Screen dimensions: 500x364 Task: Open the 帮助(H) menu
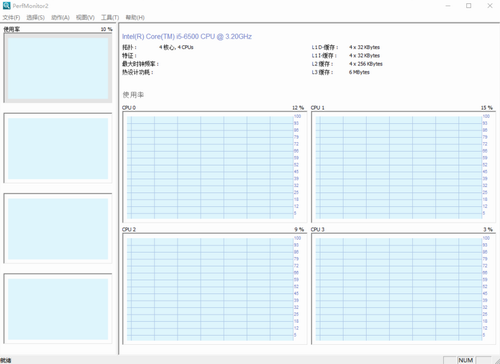point(135,17)
